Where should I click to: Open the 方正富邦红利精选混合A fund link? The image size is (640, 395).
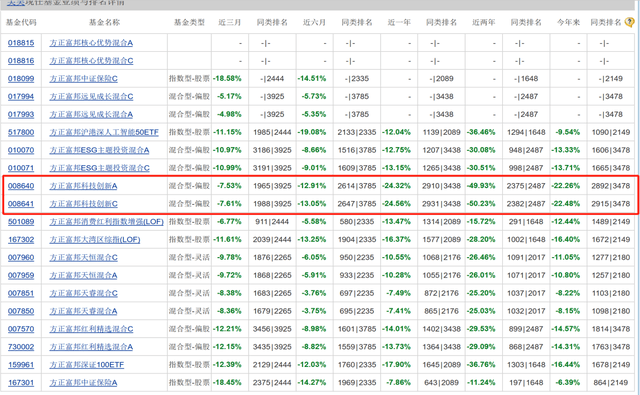pos(91,347)
